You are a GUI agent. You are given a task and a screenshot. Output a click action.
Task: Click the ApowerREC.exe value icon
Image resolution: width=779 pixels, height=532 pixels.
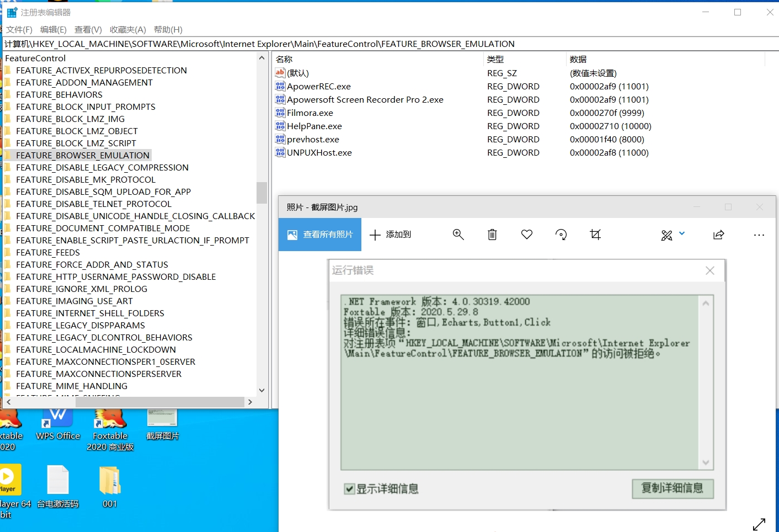280,86
